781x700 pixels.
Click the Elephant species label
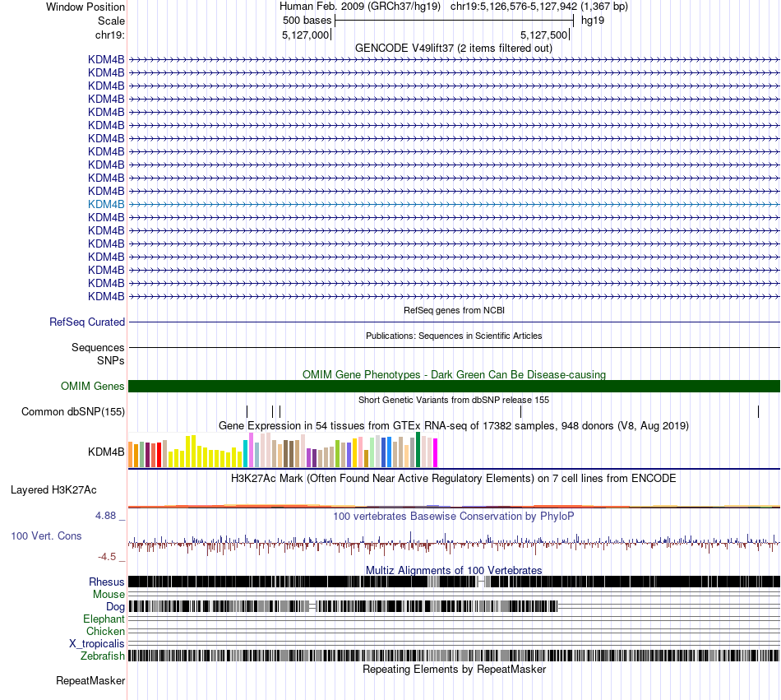coord(104,619)
